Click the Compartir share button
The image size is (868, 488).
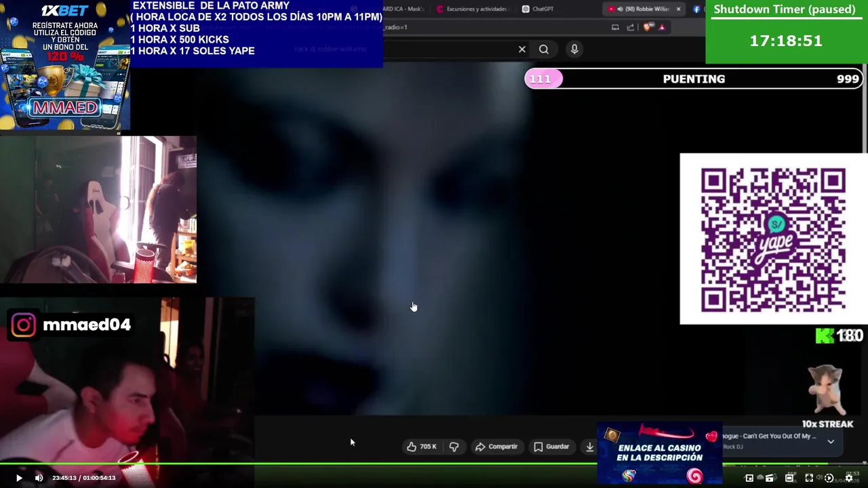(496, 447)
